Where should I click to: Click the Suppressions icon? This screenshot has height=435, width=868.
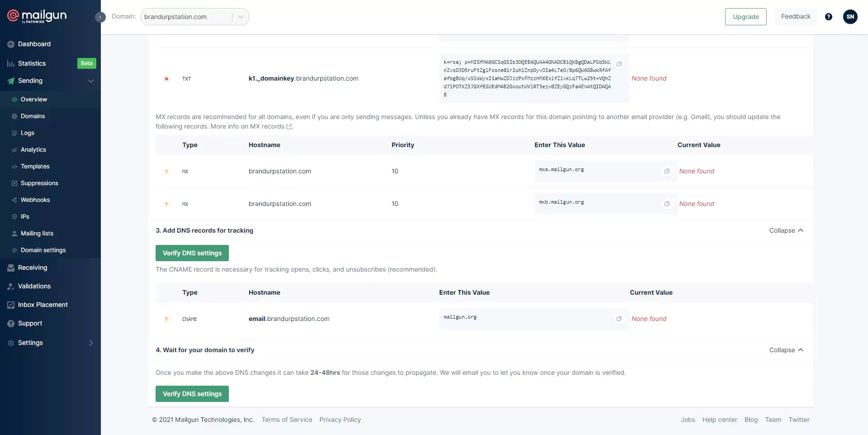14,183
